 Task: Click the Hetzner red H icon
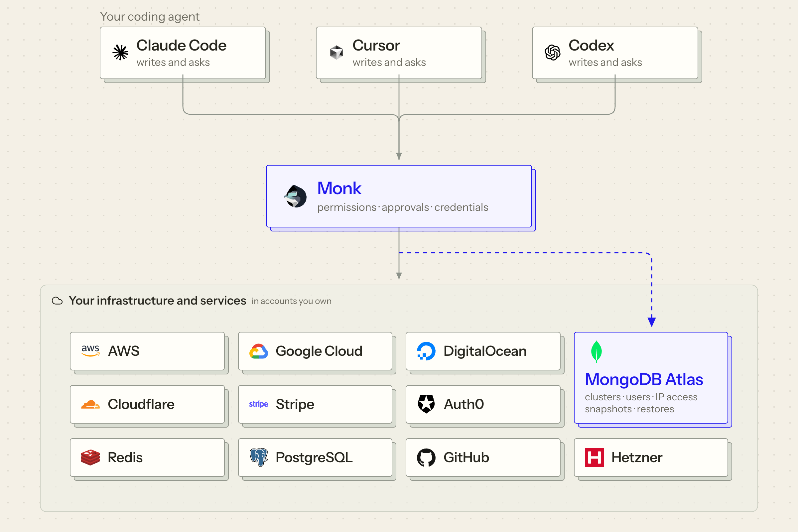pyautogui.click(x=595, y=458)
